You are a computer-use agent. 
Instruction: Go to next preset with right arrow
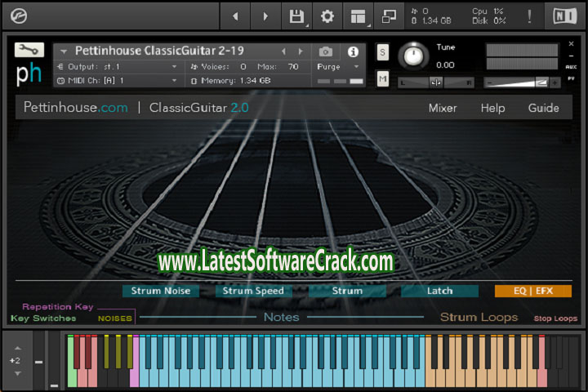[265, 16]
